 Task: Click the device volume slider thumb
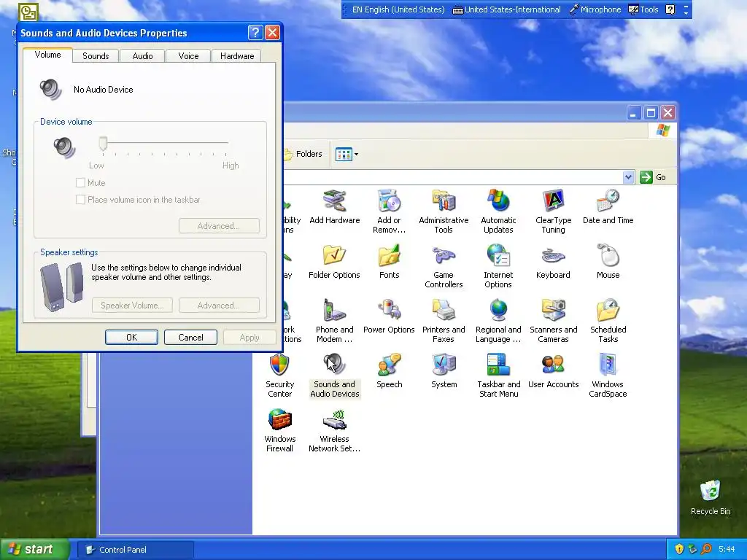coord(103,144)
